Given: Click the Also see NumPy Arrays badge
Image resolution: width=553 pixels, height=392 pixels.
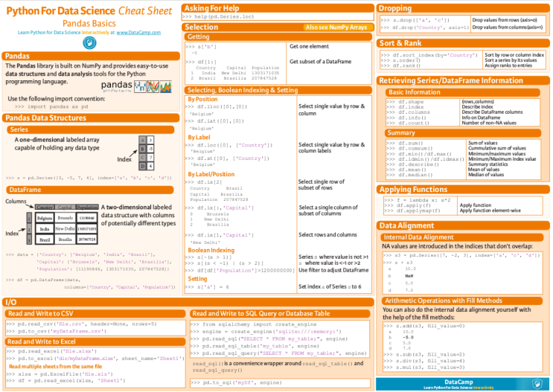Looking at the screenshot, I should click(336, 27).
